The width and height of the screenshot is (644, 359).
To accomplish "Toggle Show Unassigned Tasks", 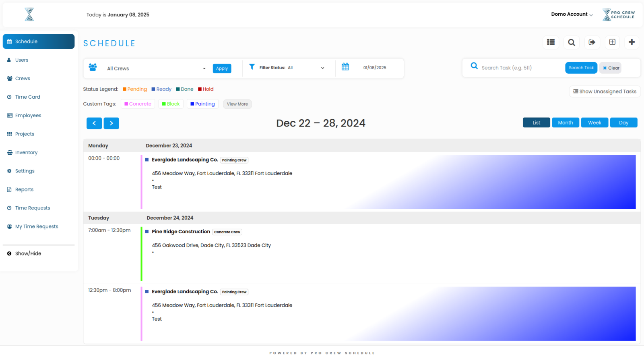I will point(605,91).
